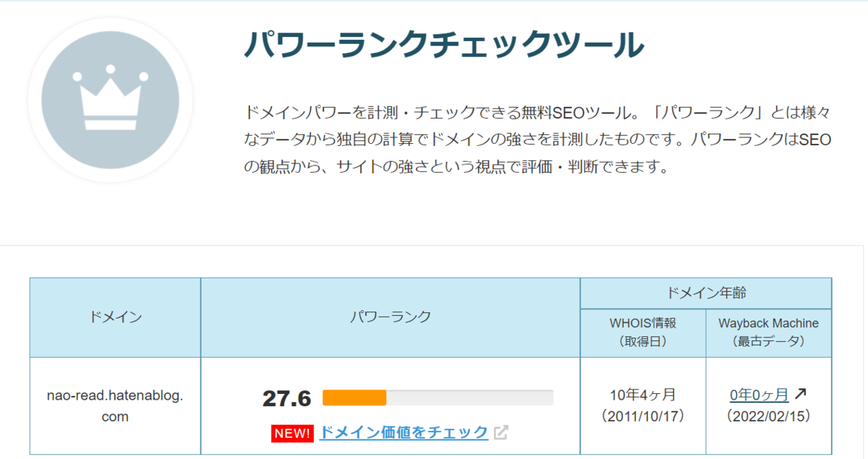Open the 0年0ヶ月 Wayback Machine link
This screenshot has width=868, height=459.
[759, 395]
